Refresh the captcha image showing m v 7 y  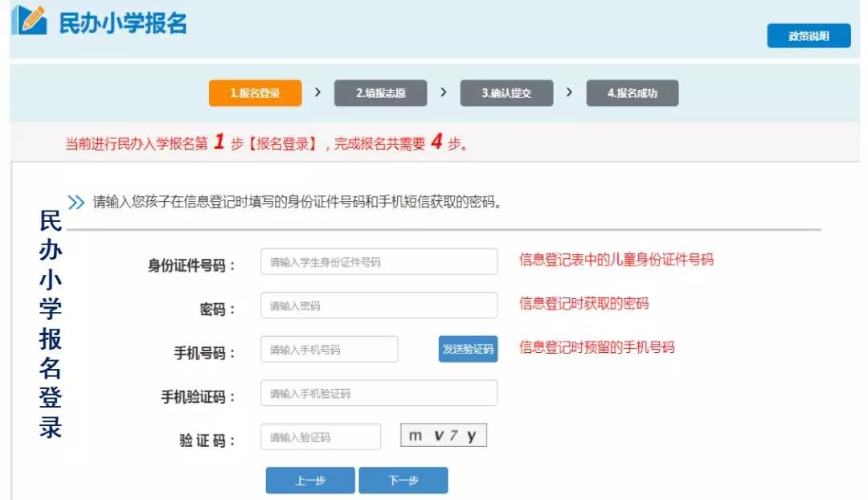[x=443, y=436]
